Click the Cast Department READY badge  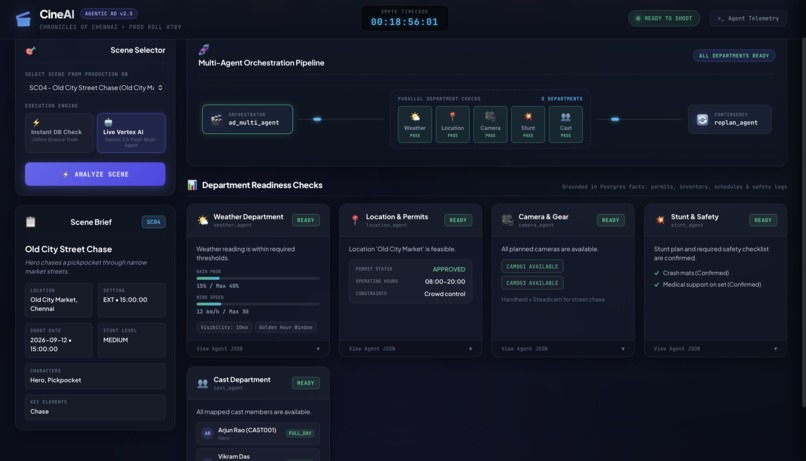[305, 383]
